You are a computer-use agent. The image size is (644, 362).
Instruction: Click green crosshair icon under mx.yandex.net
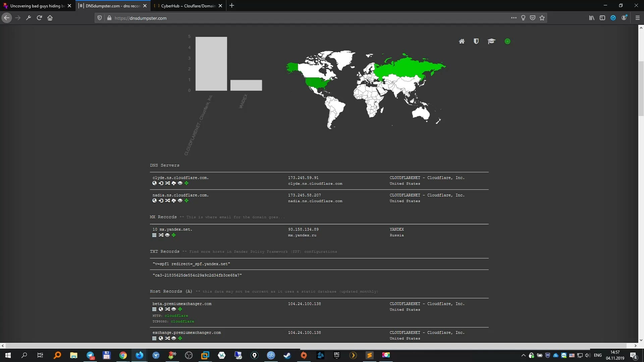[174, 235]
